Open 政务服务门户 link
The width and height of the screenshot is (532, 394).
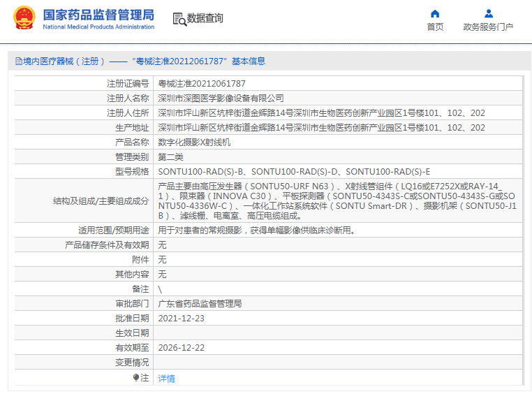(488, 27)
